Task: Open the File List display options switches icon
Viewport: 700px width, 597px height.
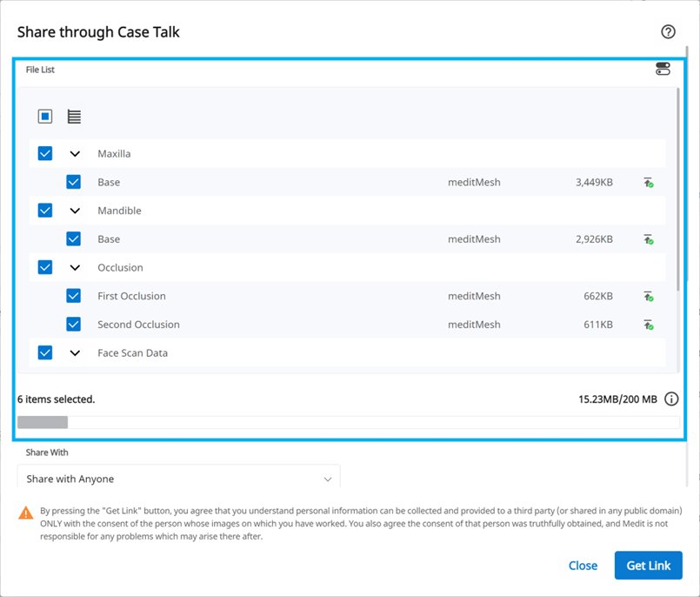Action: click(663, 69)
